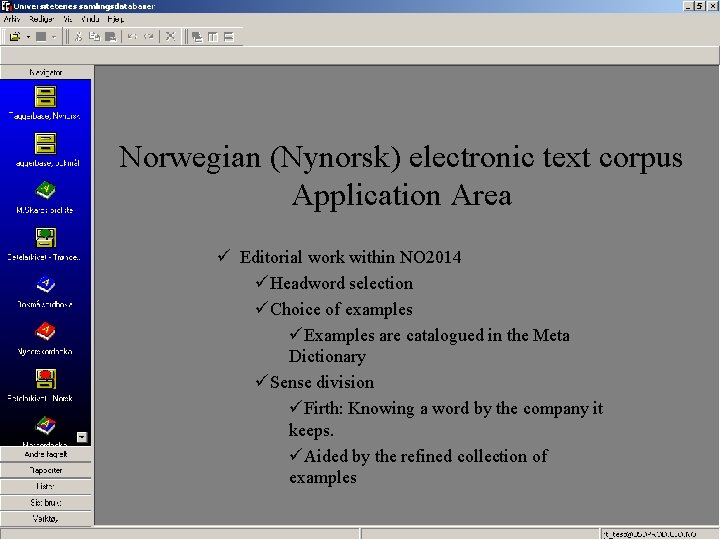Open the Taggerbase Bokmål cabinet icon
This screenshot has height=540, width=720.
pos(45,144)
